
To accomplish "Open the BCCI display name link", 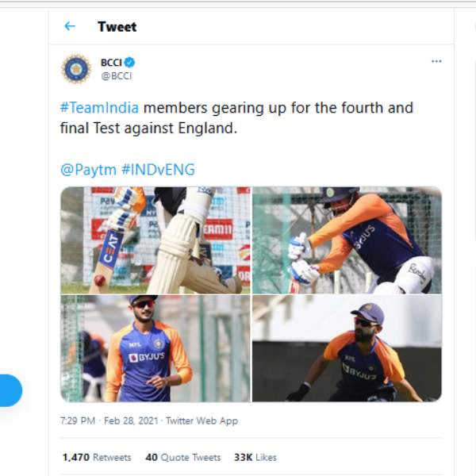I will point(111,62).
